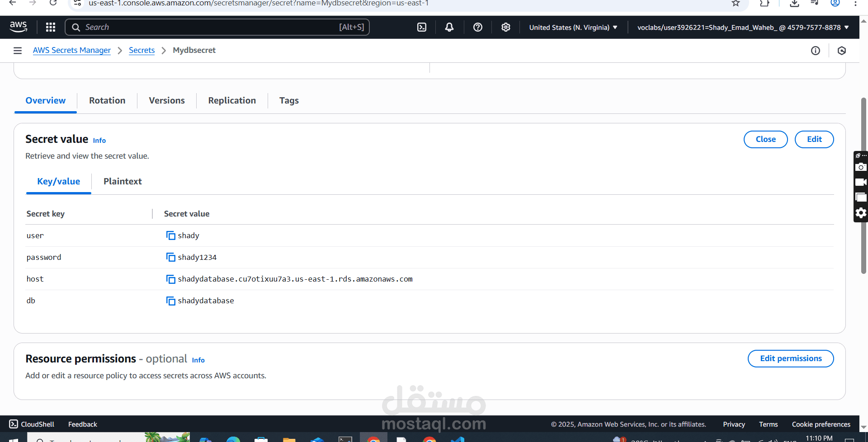Image resolution: width=868 pixels, height=442 pixels.
Task: Reload the page with the refresh icon
Action: [53, 4]
